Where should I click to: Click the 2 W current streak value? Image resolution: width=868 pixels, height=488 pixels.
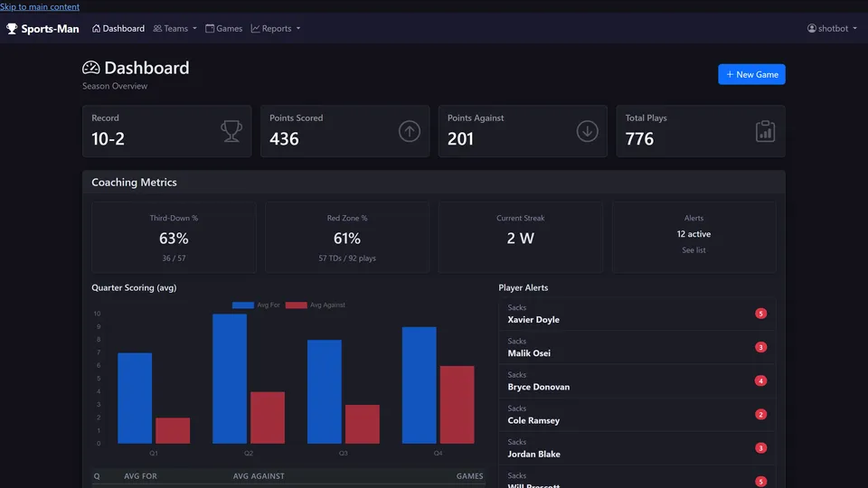click(521, 239)
